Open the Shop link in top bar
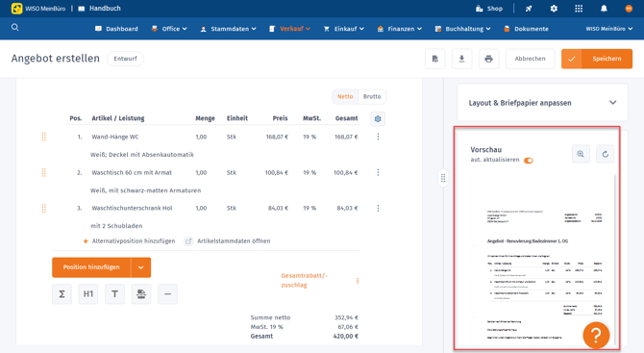Viewport: 644px width, 353px height. pos(488,9)
